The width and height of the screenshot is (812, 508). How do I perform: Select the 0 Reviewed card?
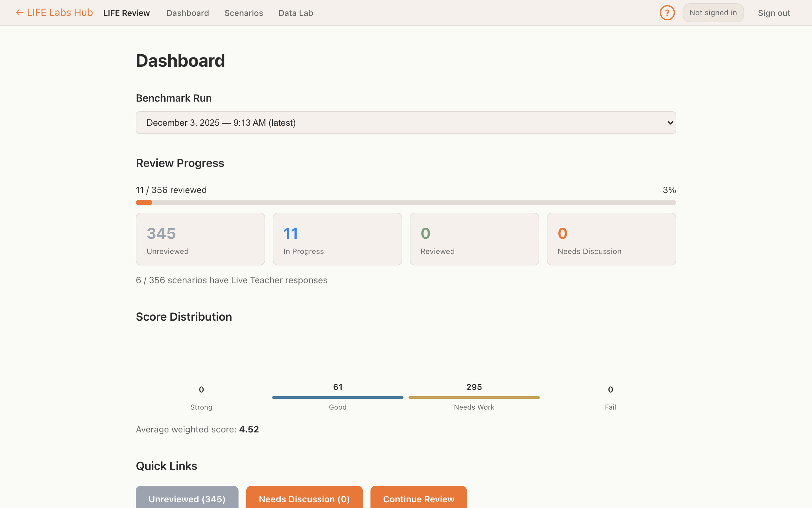point(474,239)
